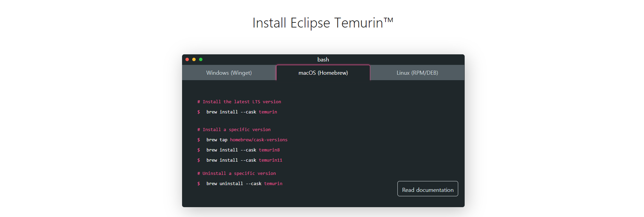Click the "brew install --cask temurin11" line
The width and height of the screenshot is (644, 217).
[x=244, y=160]
